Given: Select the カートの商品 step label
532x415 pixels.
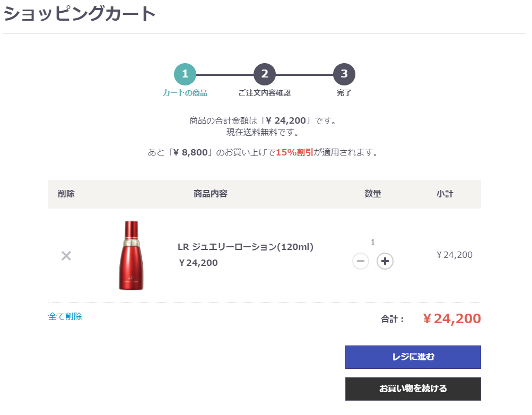Looking at the screenshot, I should [185, 93].
